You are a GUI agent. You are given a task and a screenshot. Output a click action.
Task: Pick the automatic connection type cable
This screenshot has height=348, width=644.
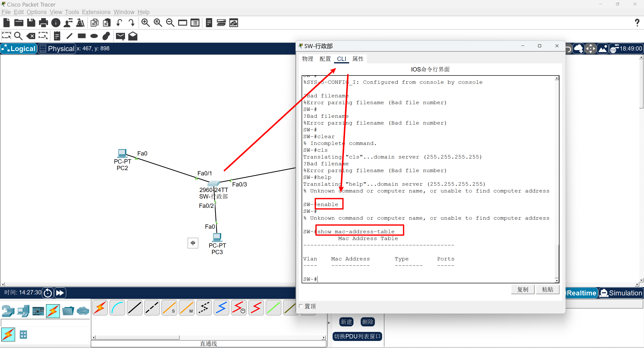tap(100, 308)
